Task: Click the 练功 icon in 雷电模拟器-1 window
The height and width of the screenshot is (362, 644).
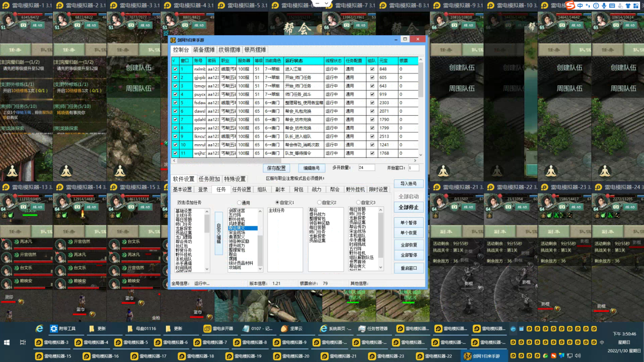Action: point(37,25)
